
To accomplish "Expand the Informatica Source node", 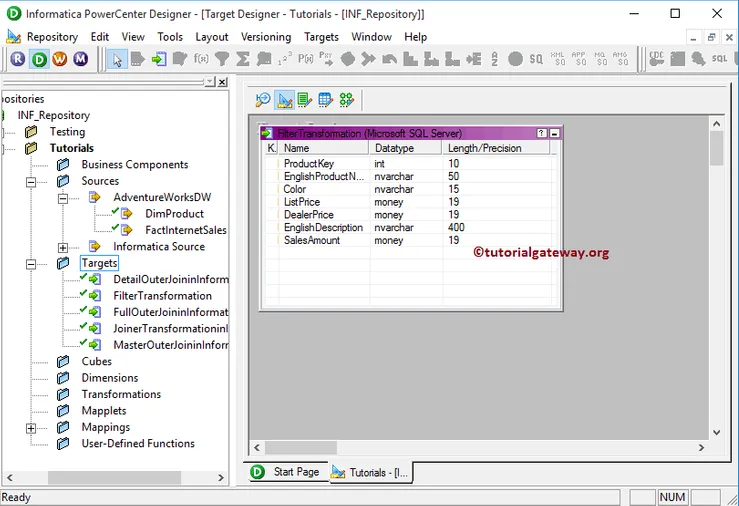I will coord(63,247).
